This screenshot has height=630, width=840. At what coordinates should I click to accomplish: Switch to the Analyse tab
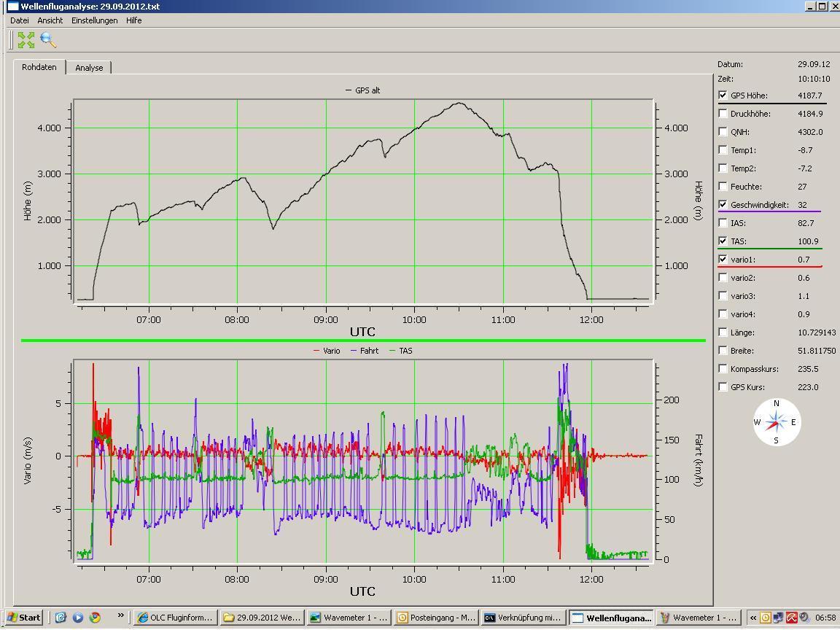tap(89, 68)
